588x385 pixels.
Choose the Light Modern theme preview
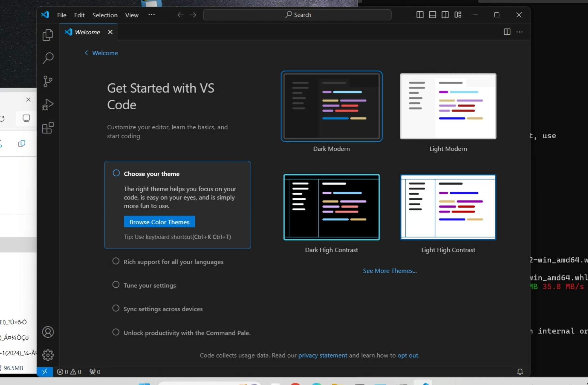448,106
